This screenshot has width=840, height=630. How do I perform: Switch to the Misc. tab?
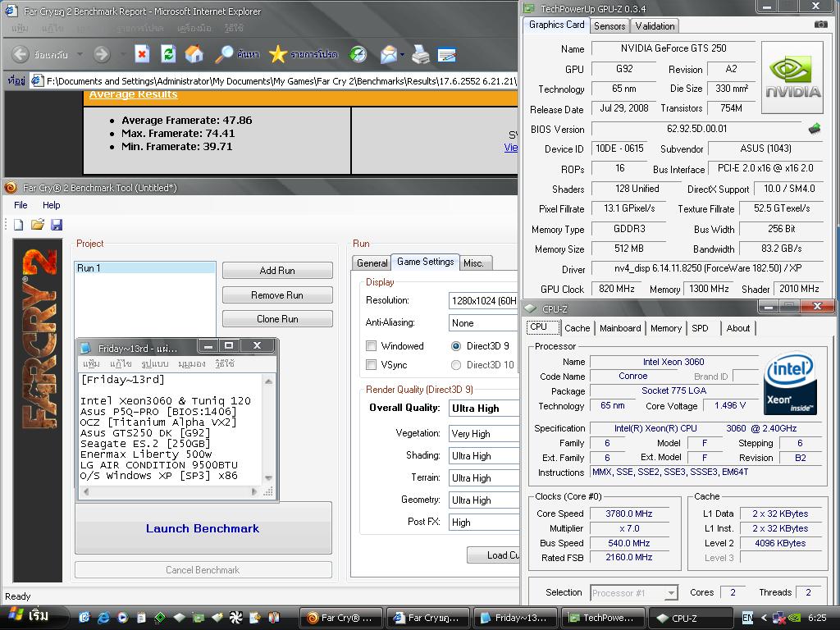pos(473,263)
